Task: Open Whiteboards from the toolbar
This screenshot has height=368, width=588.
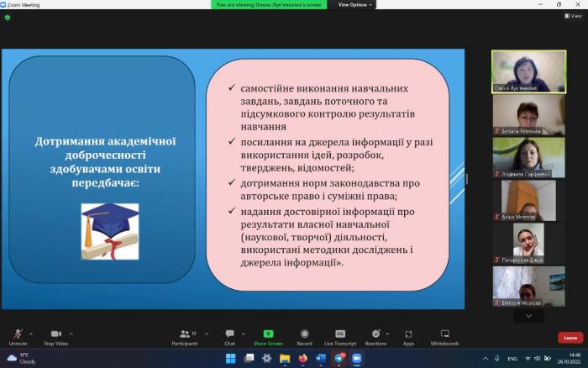Action: click(x=444, y=336)
